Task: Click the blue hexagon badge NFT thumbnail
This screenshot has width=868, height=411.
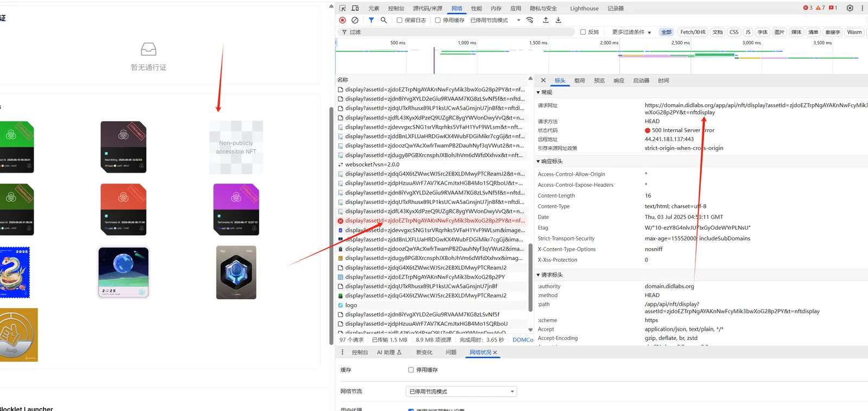Action: (236, 273)
